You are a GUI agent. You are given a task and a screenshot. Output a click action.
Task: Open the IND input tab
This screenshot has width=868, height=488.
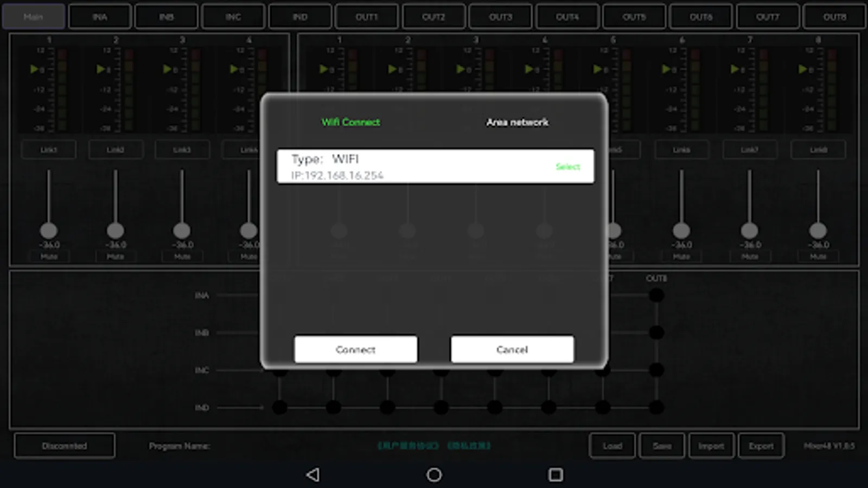point(300,17)
